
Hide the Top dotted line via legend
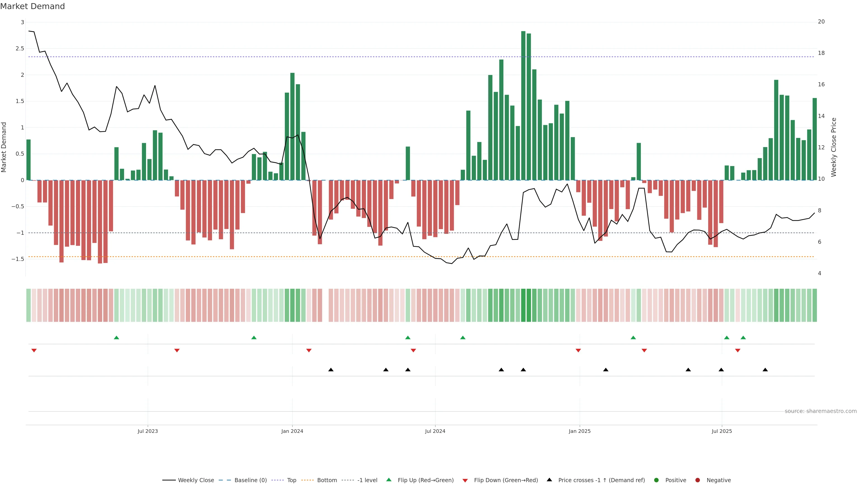point(291,480)
